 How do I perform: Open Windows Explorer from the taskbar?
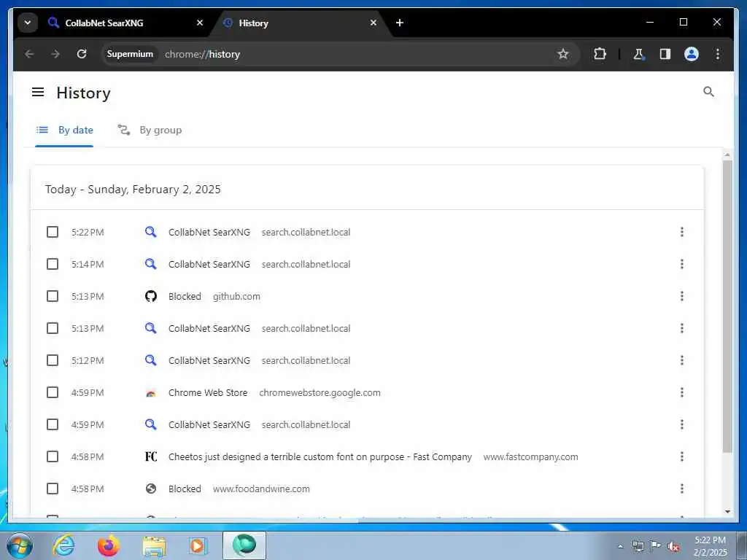pyautogui.click(x=153, y=546)
